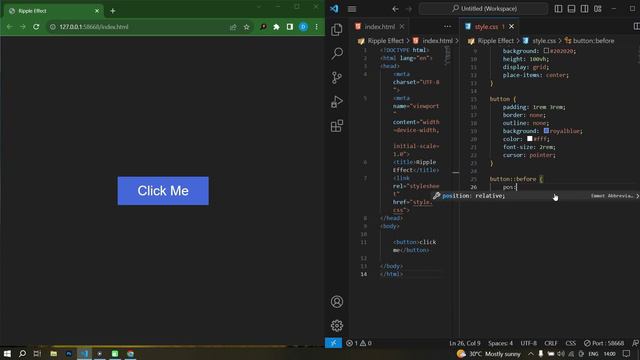Close the style.css editor tab
640x360 pixels.
511,27
